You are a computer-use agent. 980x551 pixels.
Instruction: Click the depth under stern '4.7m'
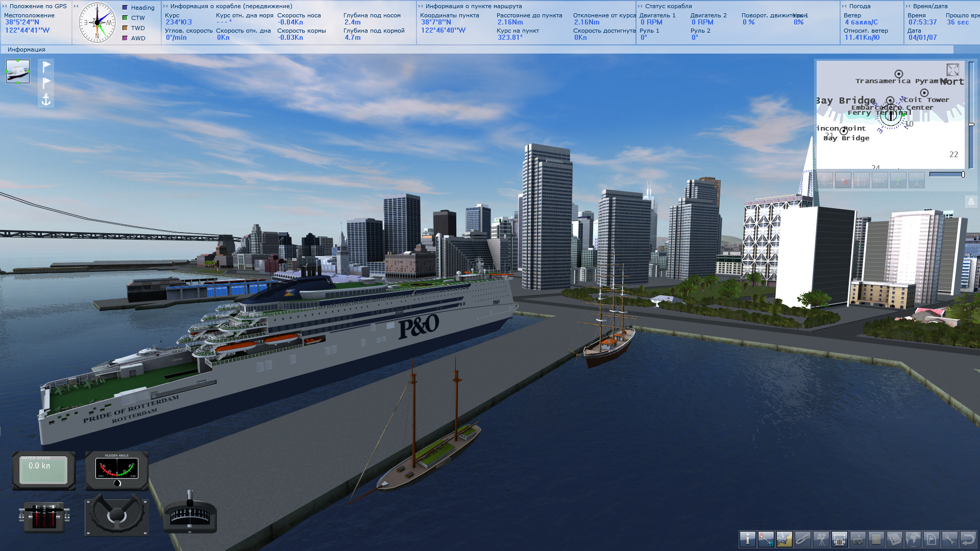pos(352,37)
